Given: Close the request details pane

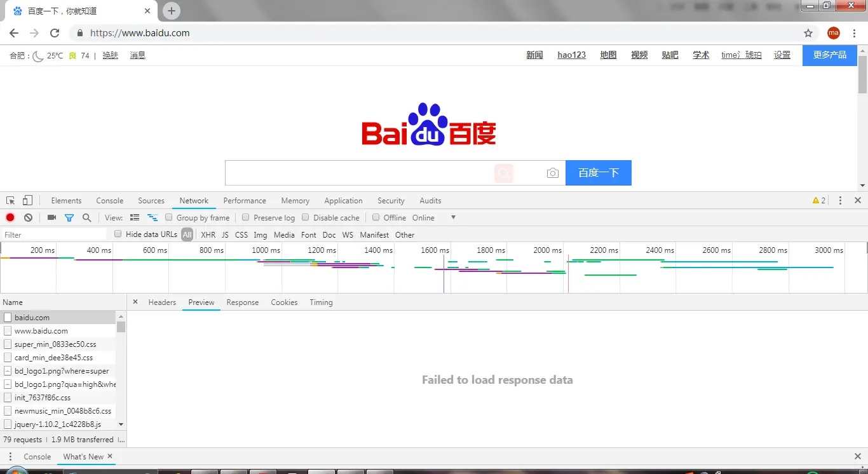Looking at the screenshot, I should [x=135, y=302].
